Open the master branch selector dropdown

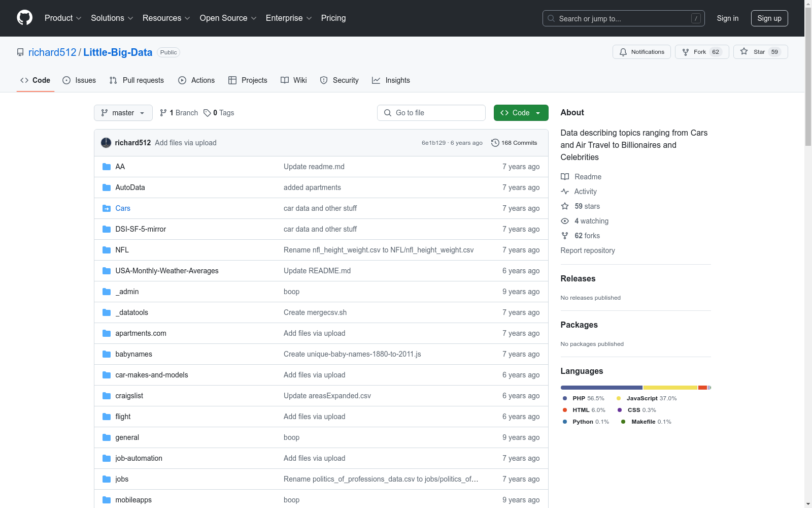pos(123,113)
